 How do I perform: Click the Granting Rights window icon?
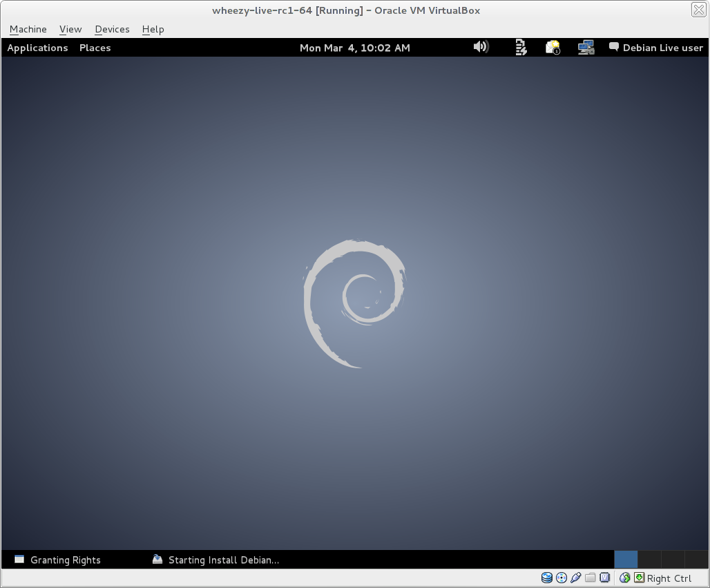pos(19,560)
